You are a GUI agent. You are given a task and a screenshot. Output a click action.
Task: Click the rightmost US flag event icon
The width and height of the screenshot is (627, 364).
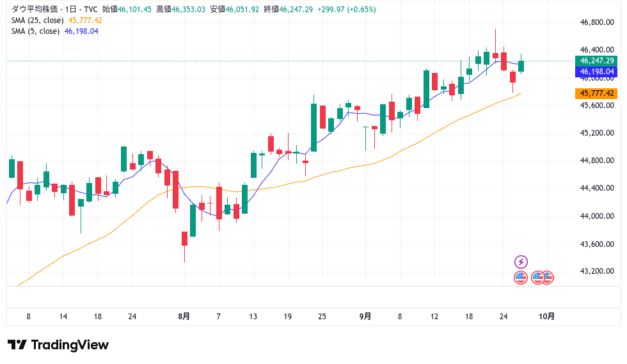coord(547,278)
